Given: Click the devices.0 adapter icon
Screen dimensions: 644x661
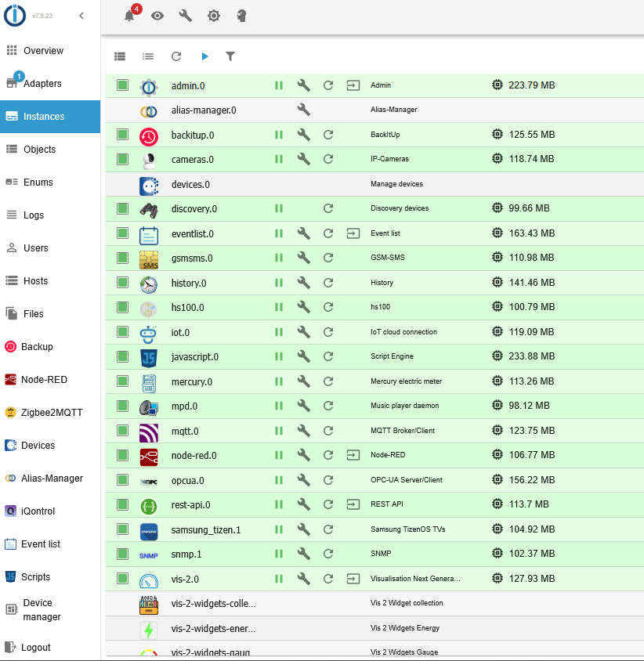Looking at the screenshot, I should pyautogui.click(x=149, y=186).
